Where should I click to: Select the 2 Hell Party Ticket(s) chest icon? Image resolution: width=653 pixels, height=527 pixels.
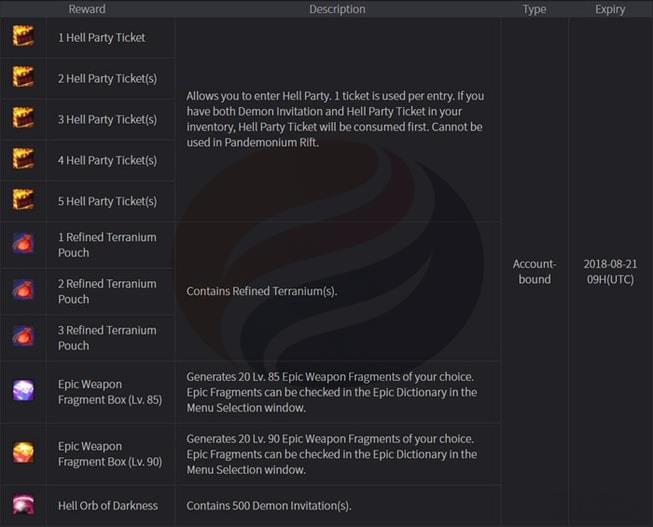23,78
